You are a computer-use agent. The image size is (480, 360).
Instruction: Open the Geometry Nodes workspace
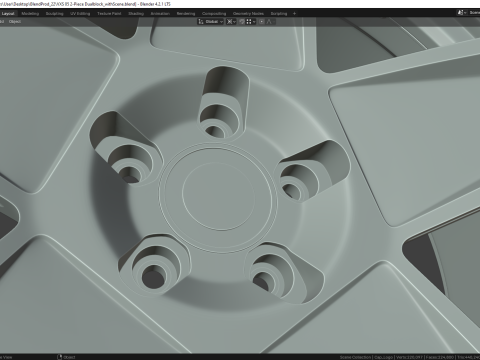(248, 14)
